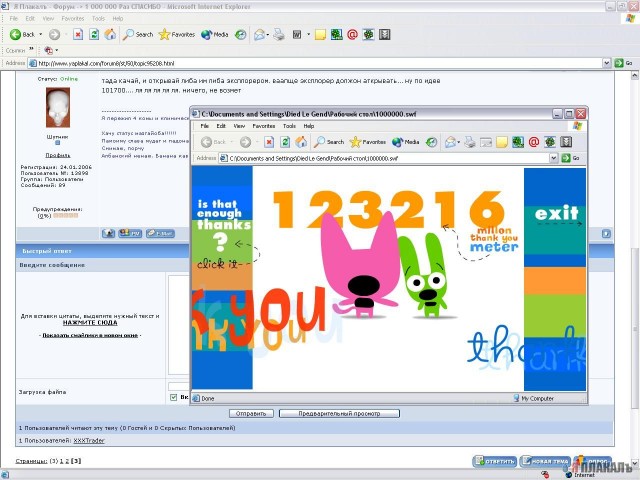
Task: Open History in main browser toolbar
Action: [x=240, y=35]
